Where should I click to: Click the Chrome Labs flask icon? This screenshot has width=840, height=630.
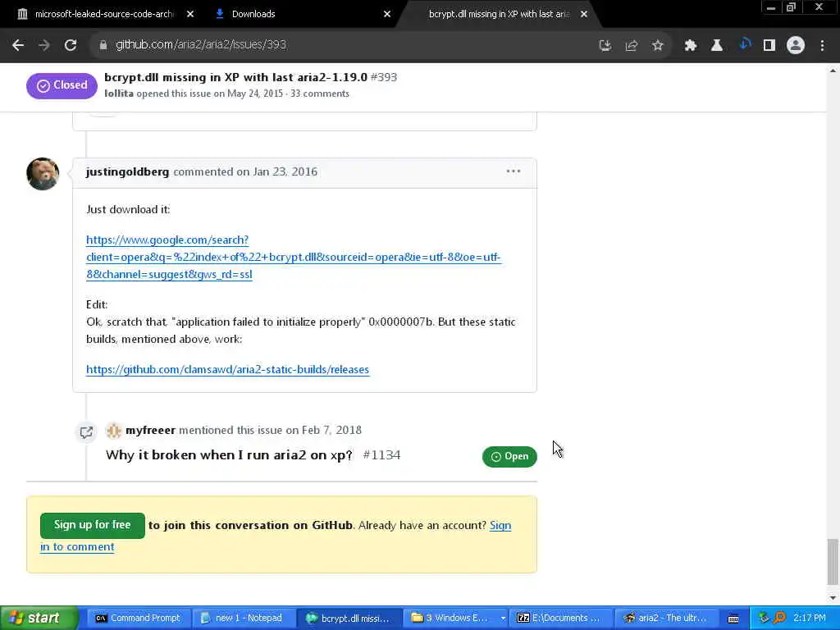point(716,46)
